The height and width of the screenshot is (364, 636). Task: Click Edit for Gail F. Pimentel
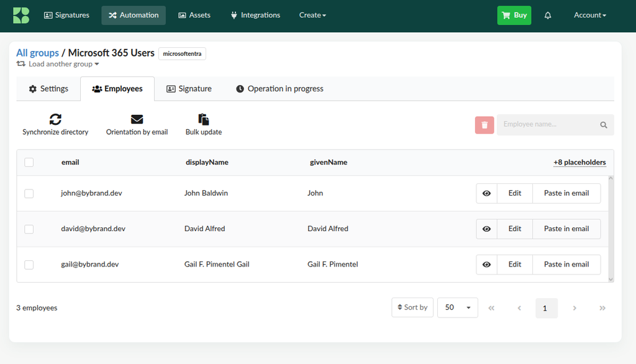tap(515, 265)
